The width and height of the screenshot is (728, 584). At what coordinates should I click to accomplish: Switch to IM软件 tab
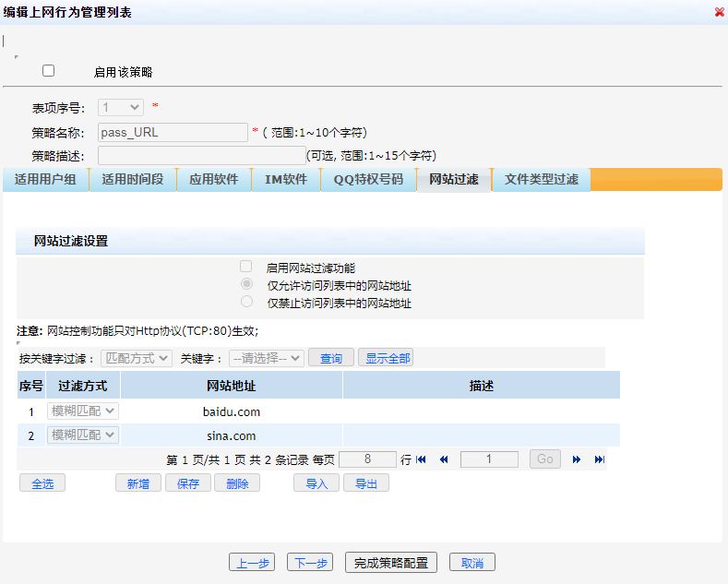pyautogui.click(x=286, y=179)
